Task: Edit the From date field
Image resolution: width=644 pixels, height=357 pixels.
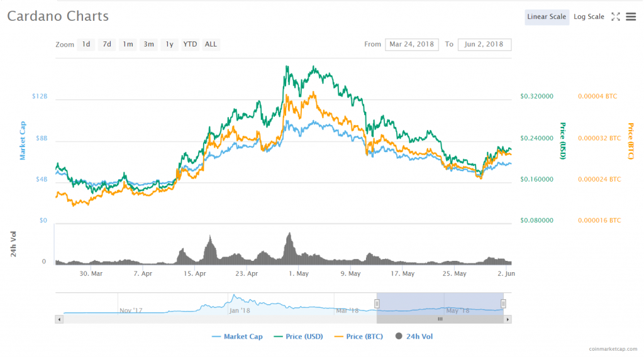Action: click(x=411, y=45)
